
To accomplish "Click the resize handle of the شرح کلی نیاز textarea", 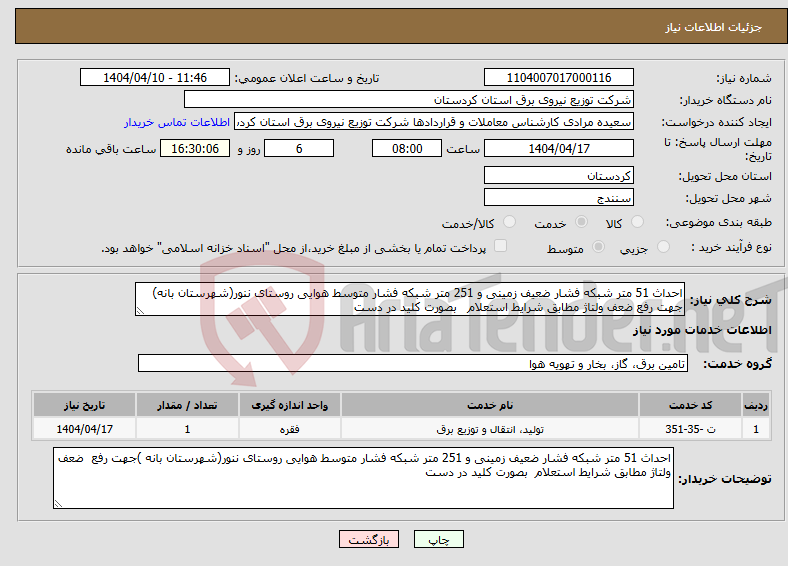I will coord(140,311).
